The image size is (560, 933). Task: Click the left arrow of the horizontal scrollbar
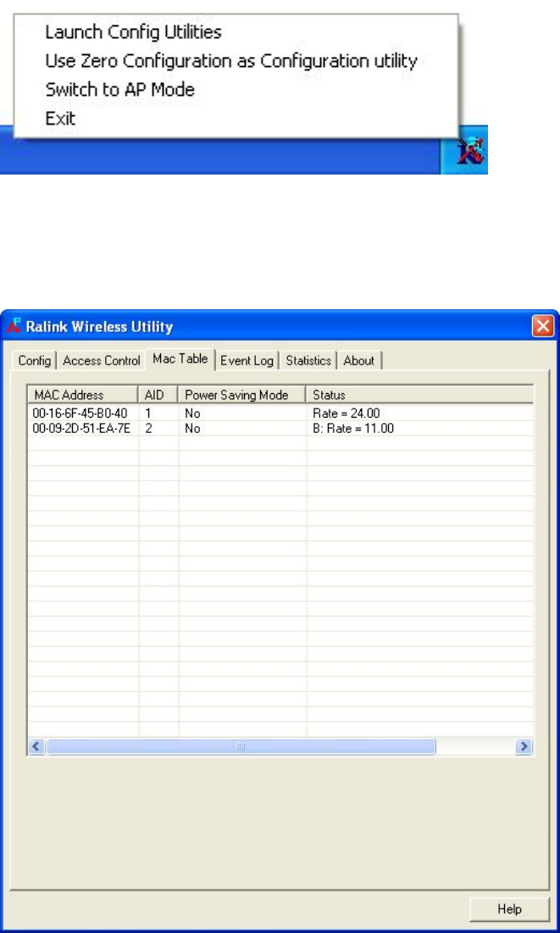(37, 747)
